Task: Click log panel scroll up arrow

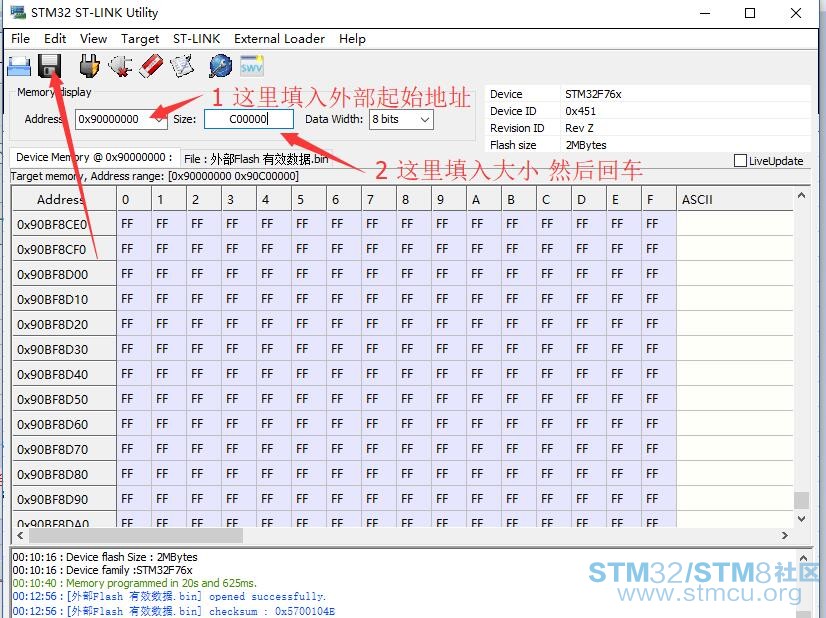Action: [x=803, y=557]
